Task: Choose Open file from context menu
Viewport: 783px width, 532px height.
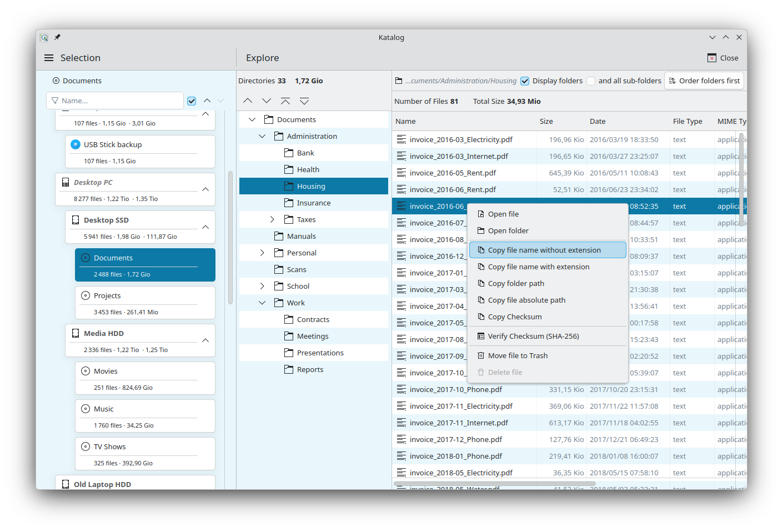Action: 548,214
